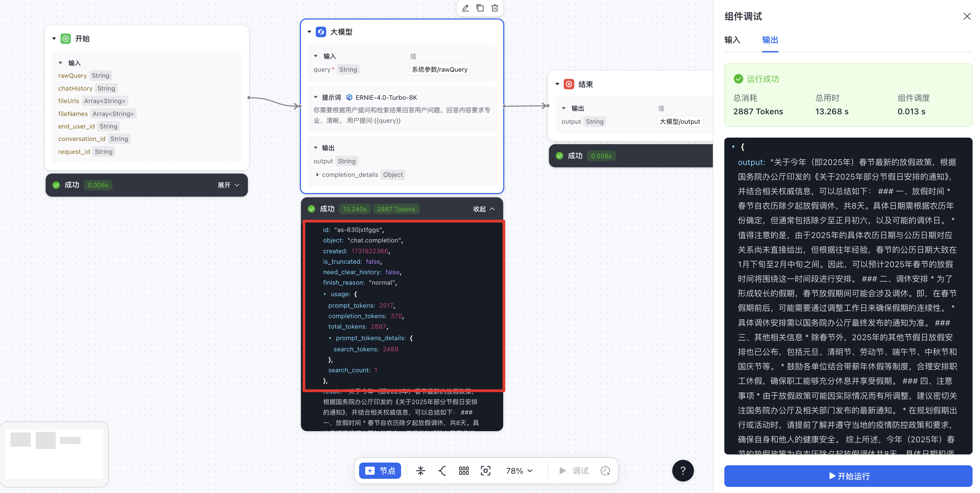Click the output key in debug JSON
Image resolution: width=980 pixels, height=493 pixels.
click(x=750, y=162)
